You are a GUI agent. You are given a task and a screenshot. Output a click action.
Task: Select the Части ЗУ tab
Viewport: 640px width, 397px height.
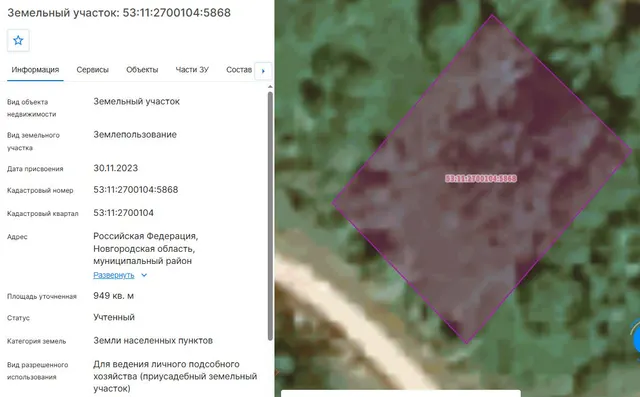click(192, 70)
